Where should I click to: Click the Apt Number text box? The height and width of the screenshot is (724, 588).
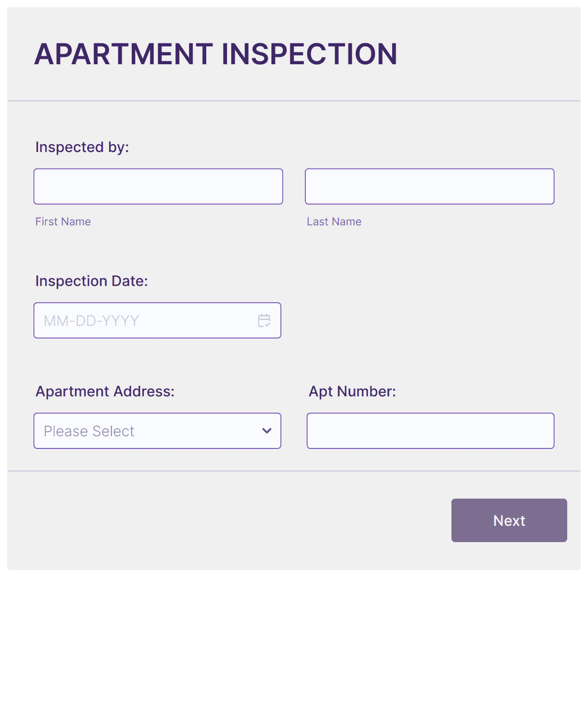[x=430, y=430]
